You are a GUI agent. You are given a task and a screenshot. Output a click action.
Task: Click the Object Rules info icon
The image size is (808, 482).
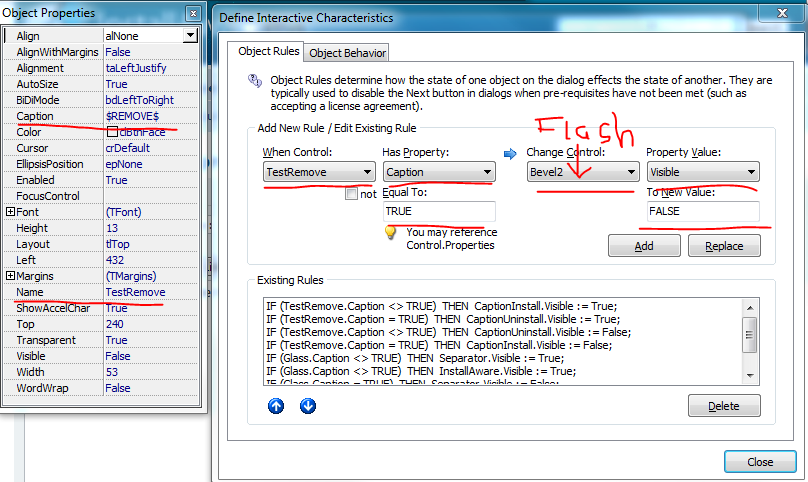(255, 80)
